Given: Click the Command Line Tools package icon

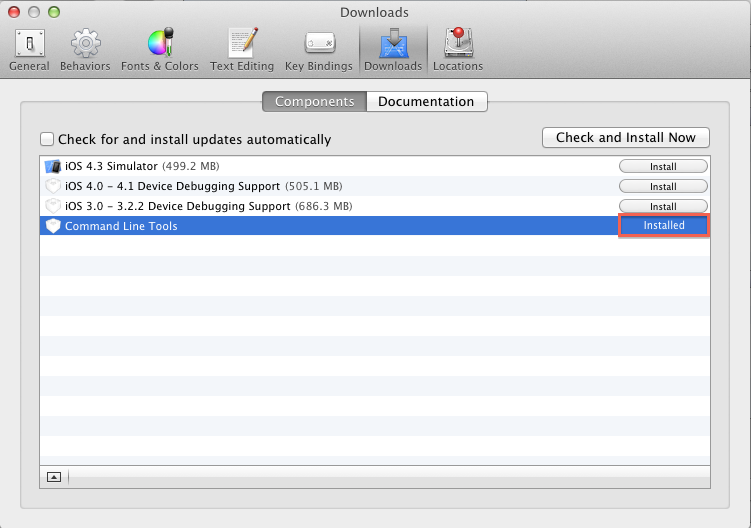Looking at the screenshot, I should 53,226.
